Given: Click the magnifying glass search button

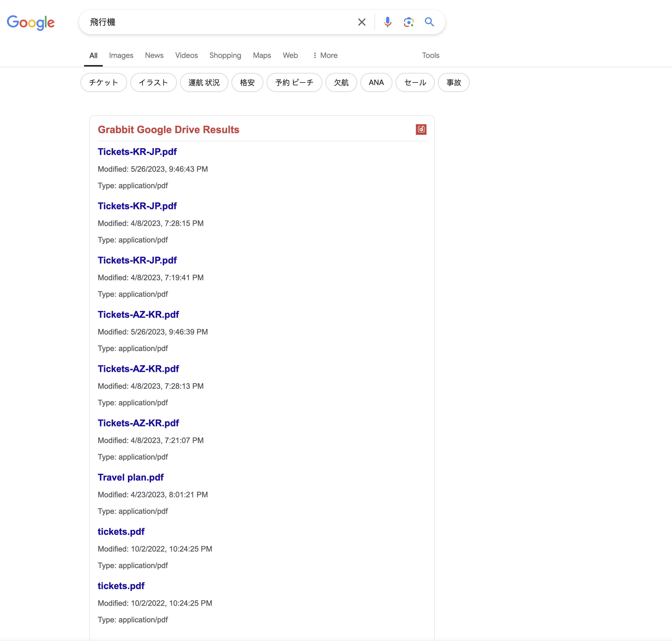Looking at the screenshot, I should coord(429,22).
